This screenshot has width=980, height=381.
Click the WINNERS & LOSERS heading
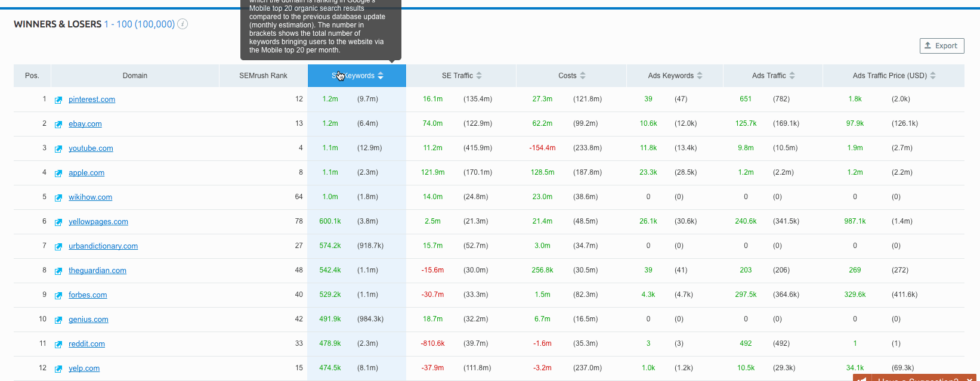[58, 24]
